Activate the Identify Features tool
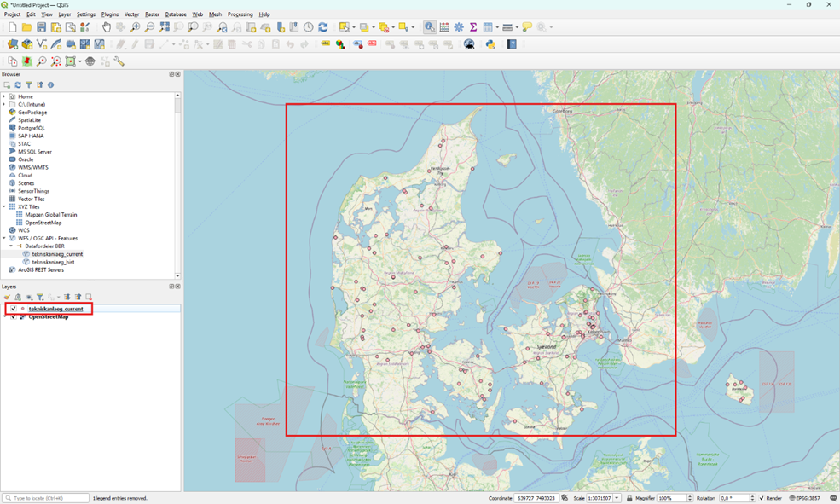Screen dimensions: 840x504 (430, 27)
